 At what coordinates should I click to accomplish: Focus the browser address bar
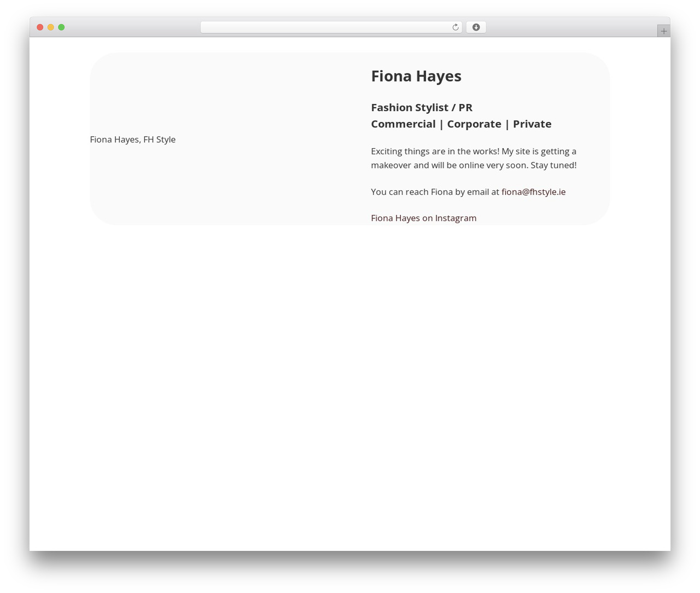[x=331, y=27]
